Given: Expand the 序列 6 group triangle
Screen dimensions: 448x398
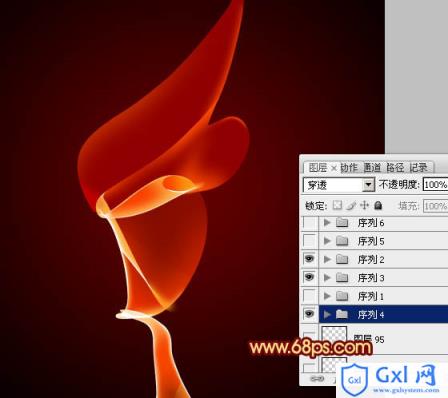Looking at the screenshot, I should [x=327, y=222].
